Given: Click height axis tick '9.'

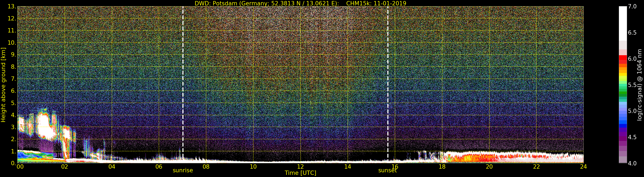Looking at the screenshot, I should point(14,55).
